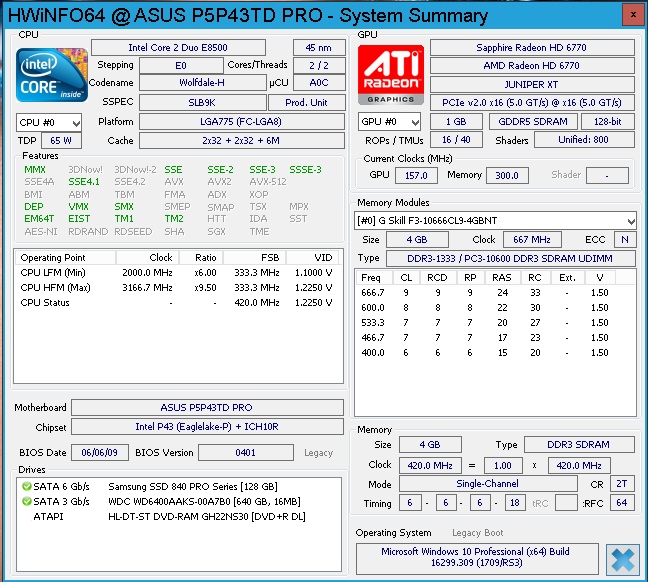Click the Stepping E0 field
This screenshot has height=582, width=648.
tap(181, 65)
